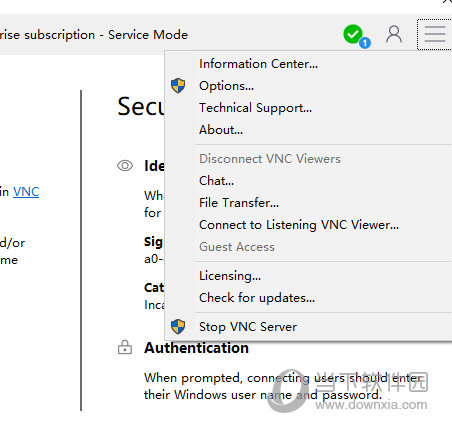Choose Stop VNC Server menu item
452x434 pixels.
coord(248,327)
